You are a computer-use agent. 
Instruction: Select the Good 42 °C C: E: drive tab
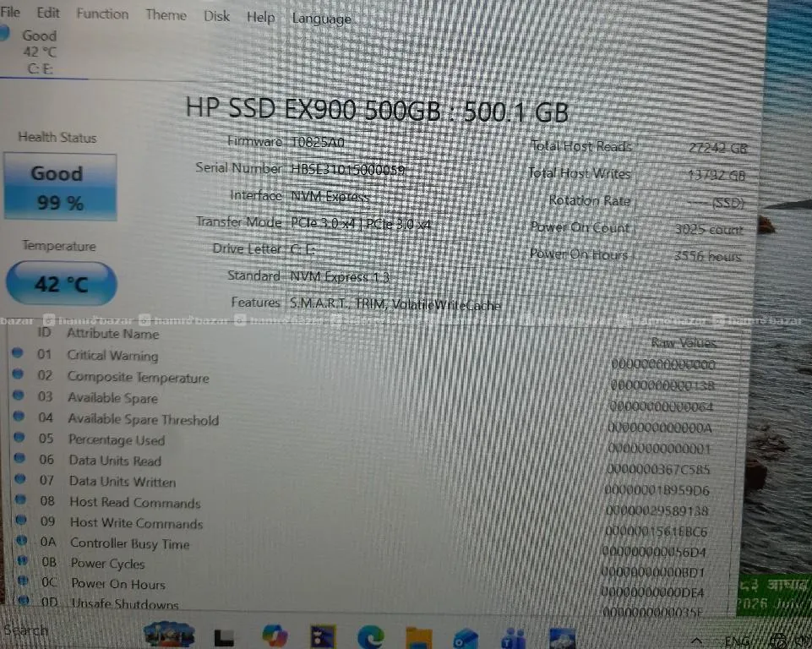point(39,52)
